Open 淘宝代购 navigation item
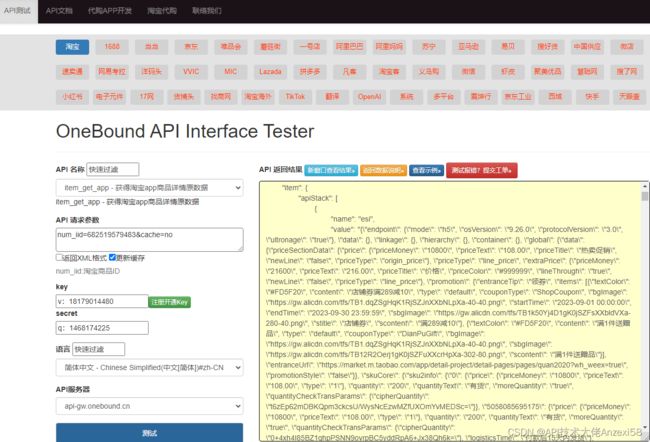650x442 pixels. coord(162,11)
